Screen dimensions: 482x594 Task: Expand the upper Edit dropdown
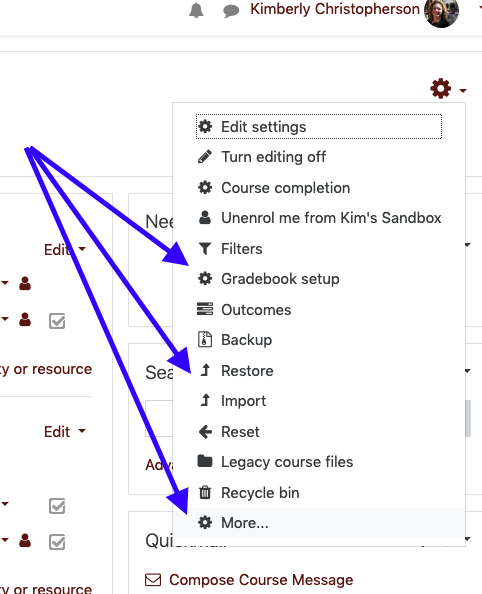pyautogui.click(x=65, y=250)
